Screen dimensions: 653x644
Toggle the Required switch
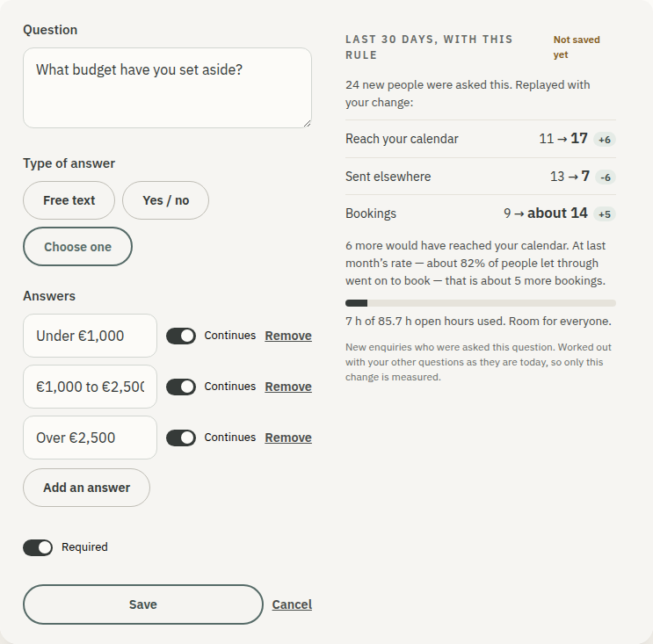click(x=38, y=547)
